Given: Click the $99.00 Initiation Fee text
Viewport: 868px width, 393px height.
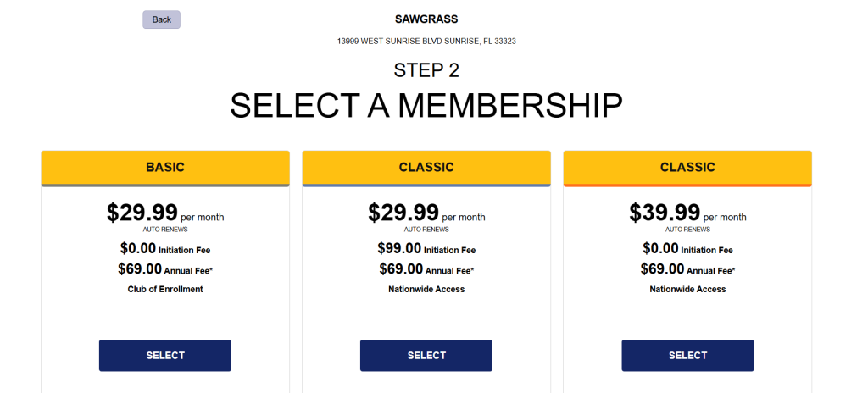Looking at the screenshot, I should click(x=426, y=249).
